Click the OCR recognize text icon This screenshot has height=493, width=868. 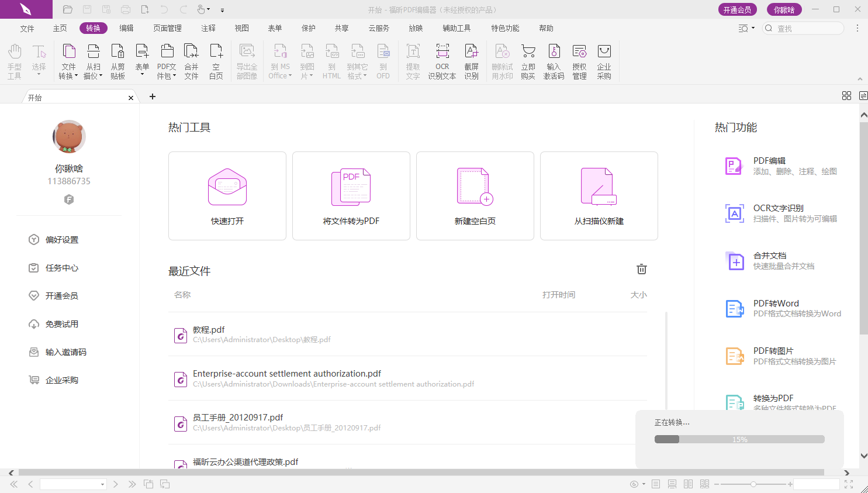click(442, 53)
